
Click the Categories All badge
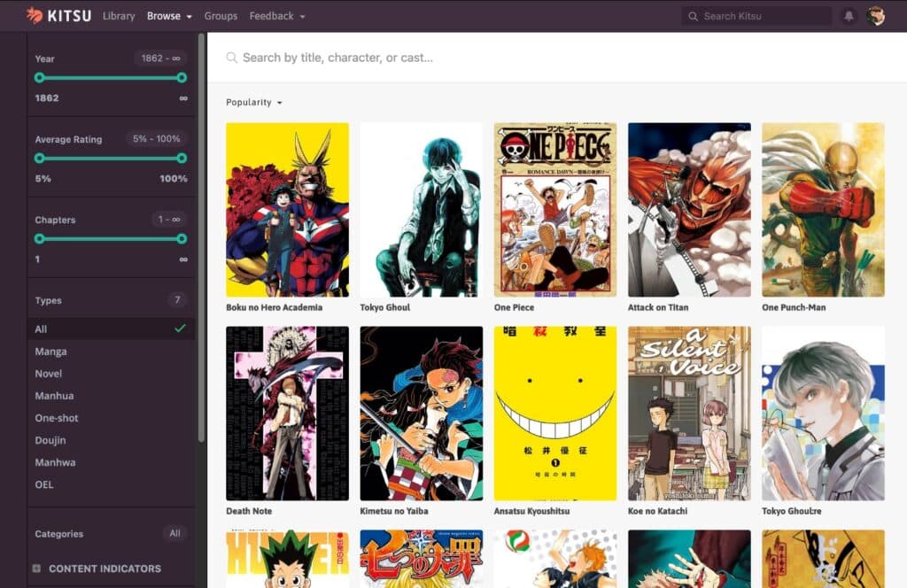174,533
